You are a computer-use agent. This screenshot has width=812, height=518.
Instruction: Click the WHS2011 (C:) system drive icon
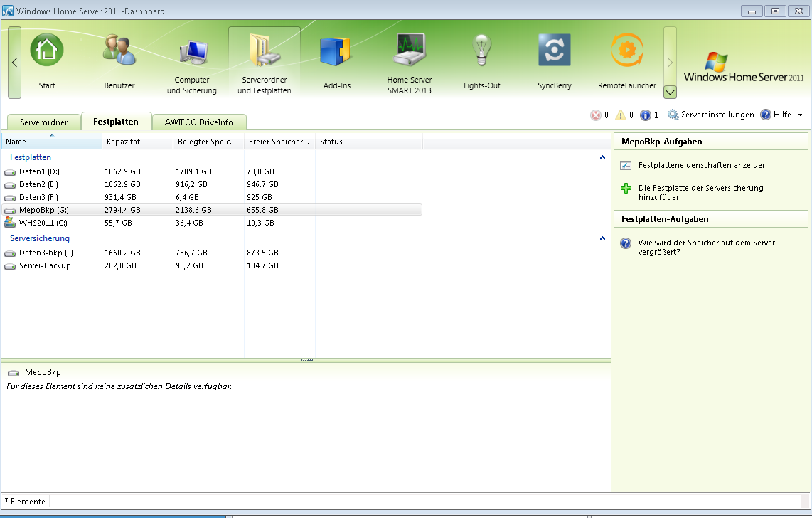[x=10, y=223]
